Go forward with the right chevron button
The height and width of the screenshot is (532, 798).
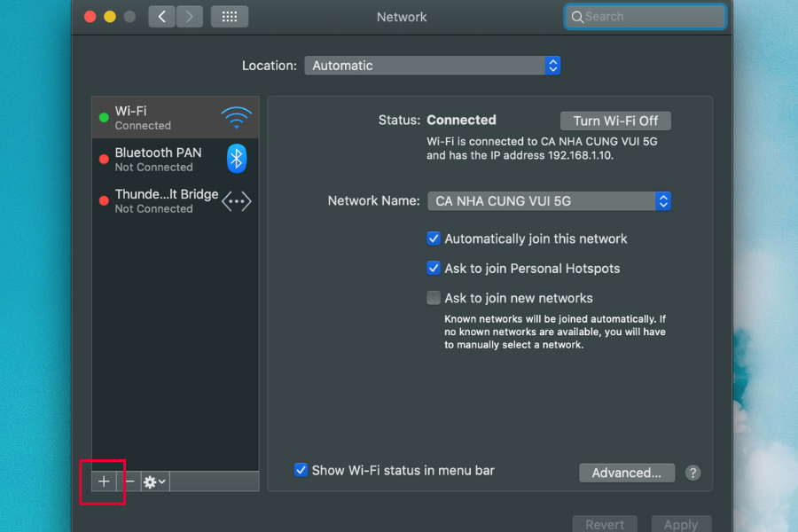click(x=188, y=17)
